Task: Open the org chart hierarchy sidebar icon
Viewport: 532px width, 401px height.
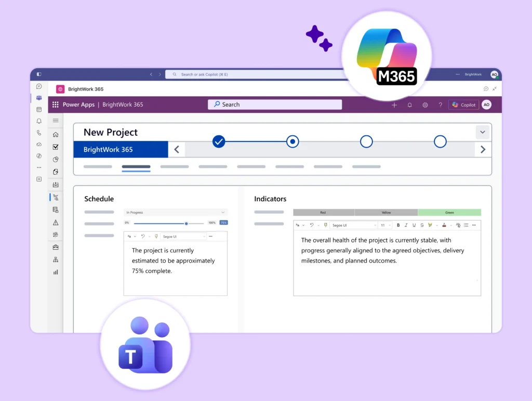Action: pos(56,260)
